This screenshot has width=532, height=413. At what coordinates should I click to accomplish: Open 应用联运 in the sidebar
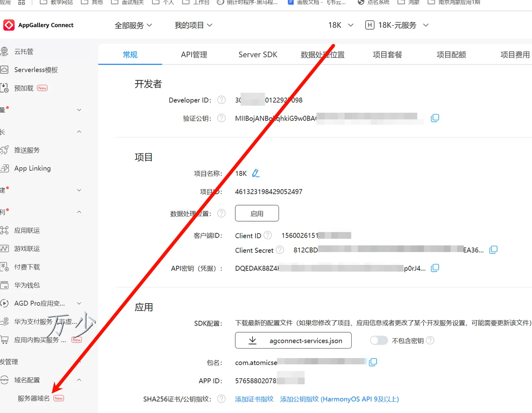tap(27, 230)
